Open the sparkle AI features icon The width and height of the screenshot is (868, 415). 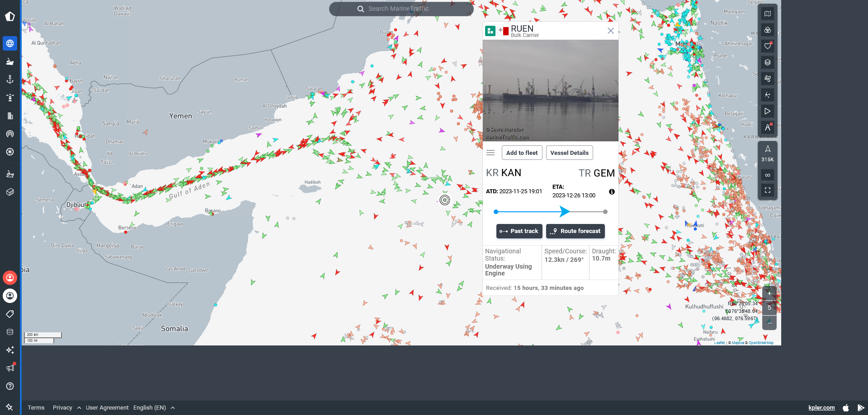point(10,350)
